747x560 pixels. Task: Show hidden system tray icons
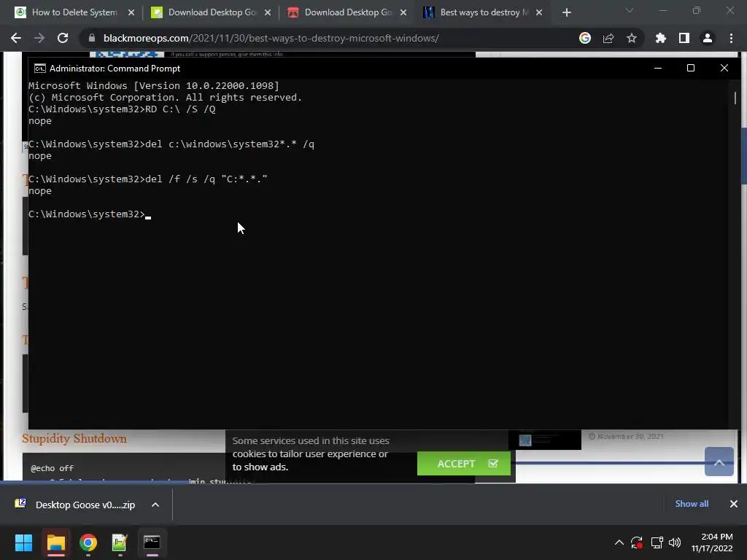pos(619,542)
